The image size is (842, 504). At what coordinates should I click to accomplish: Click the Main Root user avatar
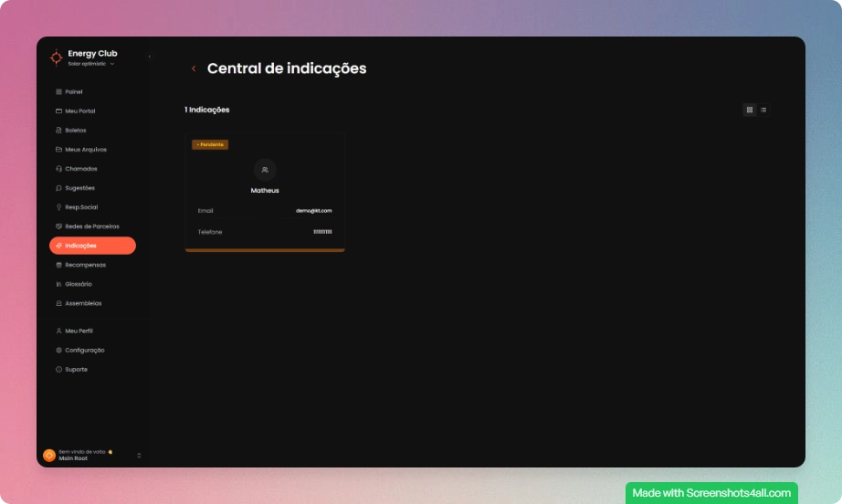[x=49, y=456]
